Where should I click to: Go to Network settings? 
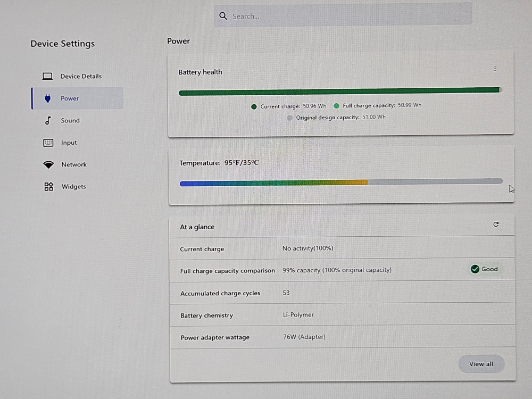point(73,165)
